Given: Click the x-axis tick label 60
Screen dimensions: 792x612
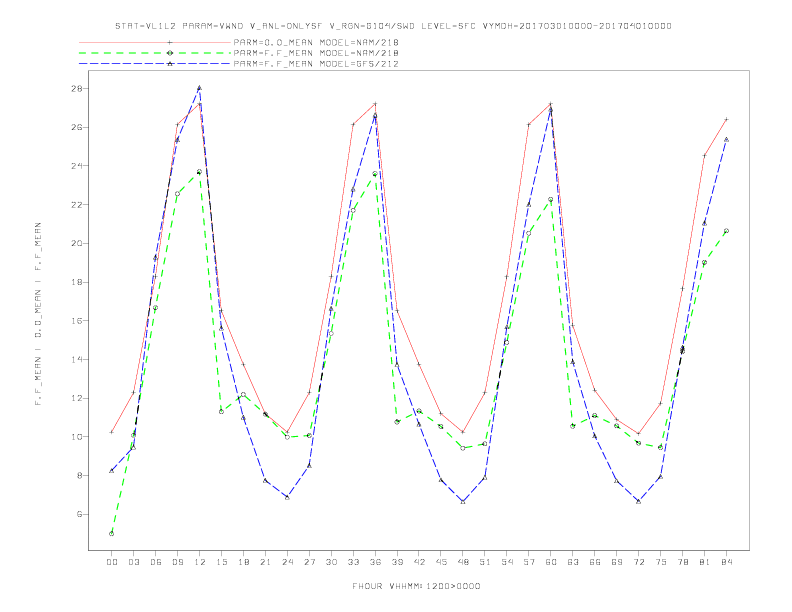Looking at the screenshot, I should pyautogui.click(x=551, y=562).
